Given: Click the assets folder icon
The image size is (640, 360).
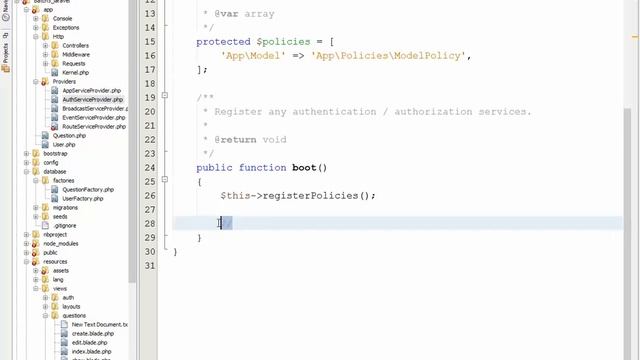Looking at the screenshot, I should click(x=45, y=271).
